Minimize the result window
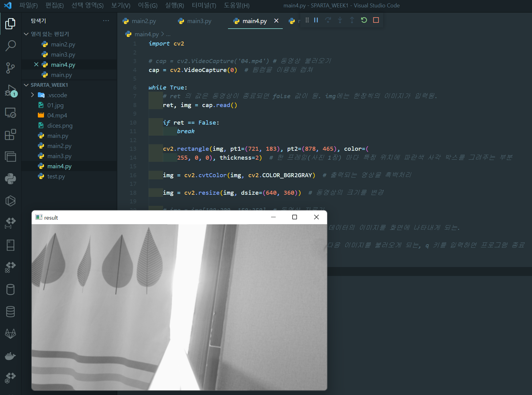Viewport: 532px width, 395px height. (273, 217)
